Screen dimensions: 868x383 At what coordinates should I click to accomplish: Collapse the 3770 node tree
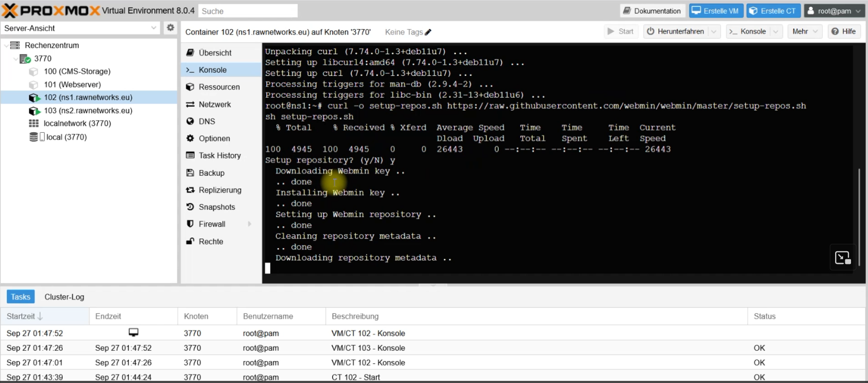coord(16,58)
